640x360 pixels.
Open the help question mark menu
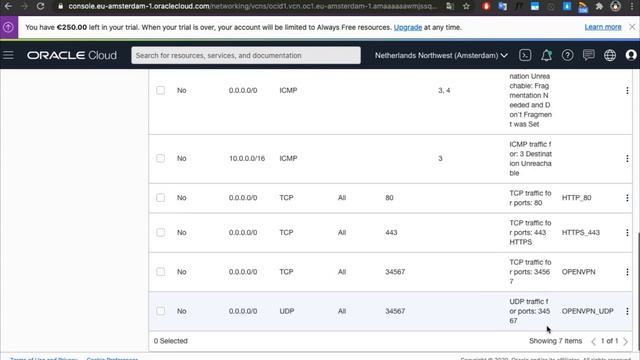[567, 55]
